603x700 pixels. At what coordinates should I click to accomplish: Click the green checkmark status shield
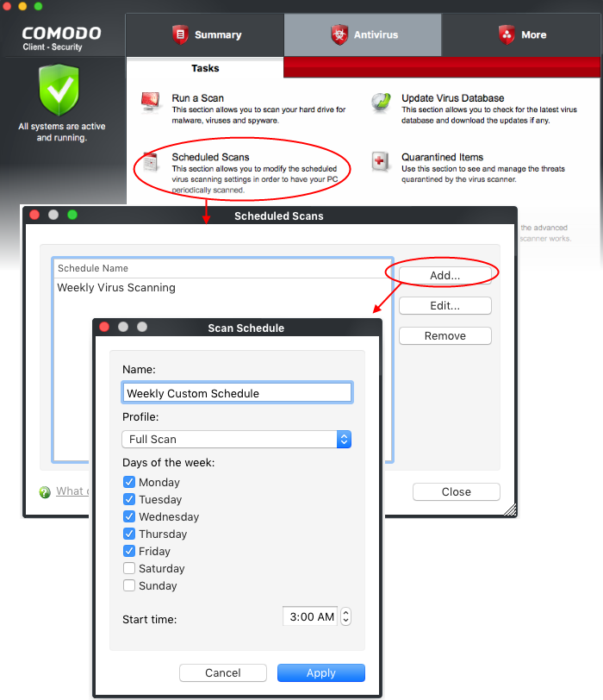(59, 90)
